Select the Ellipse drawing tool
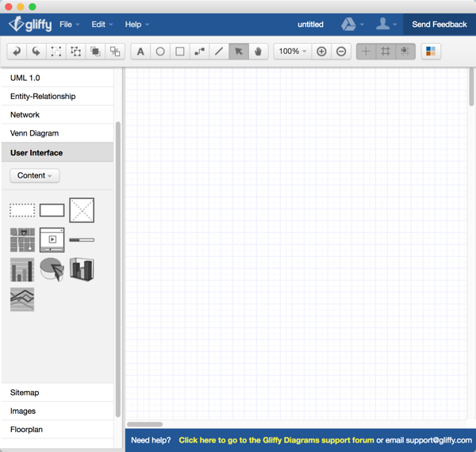 (x=160, y=52)
